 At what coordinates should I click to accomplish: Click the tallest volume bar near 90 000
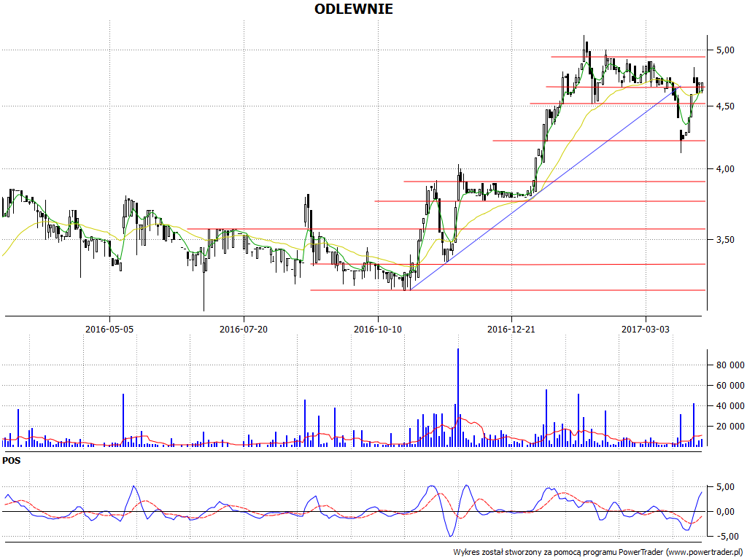(x=458, y=397)
